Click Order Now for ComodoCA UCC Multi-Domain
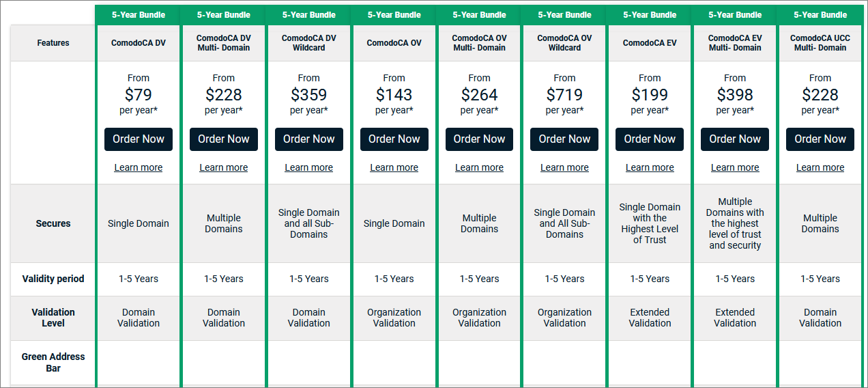Viewport: 868px width, 388px height. point(820,139)
